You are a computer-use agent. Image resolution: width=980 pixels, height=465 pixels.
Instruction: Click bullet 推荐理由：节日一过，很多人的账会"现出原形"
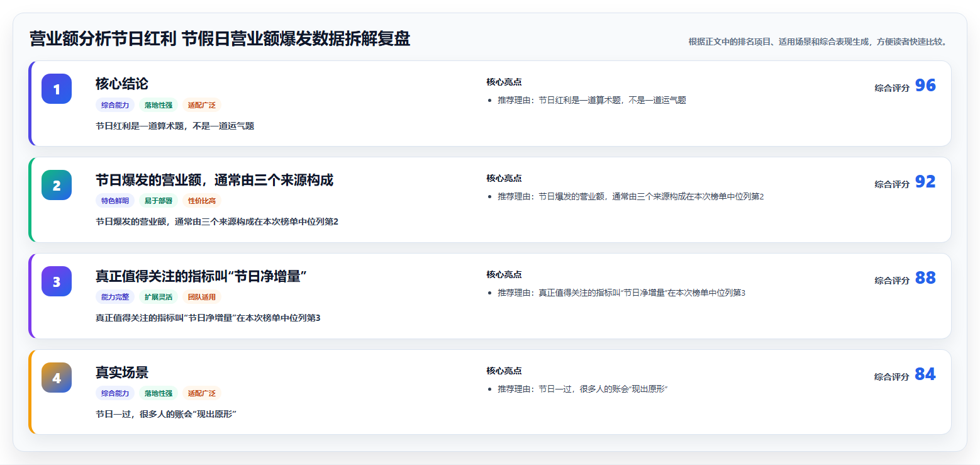pyautogui.click(x=582, y=389)
